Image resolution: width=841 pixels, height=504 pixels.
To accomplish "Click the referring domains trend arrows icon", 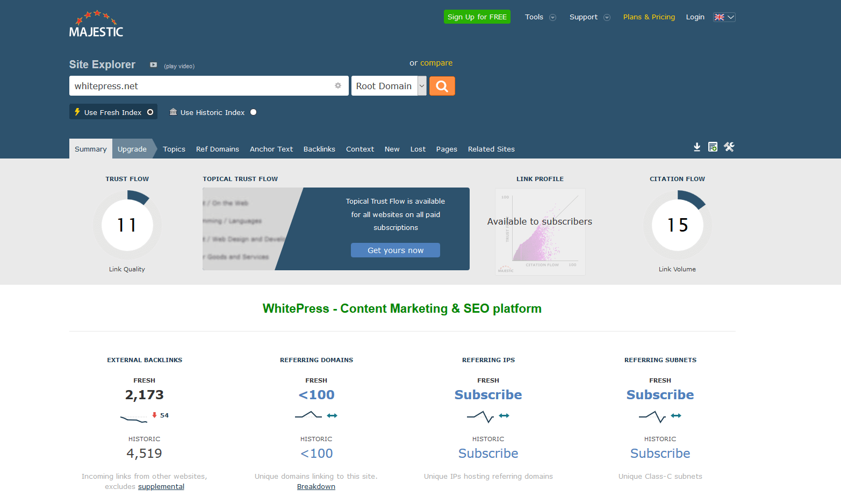I will pyautogui.click(x=332, y=415).
